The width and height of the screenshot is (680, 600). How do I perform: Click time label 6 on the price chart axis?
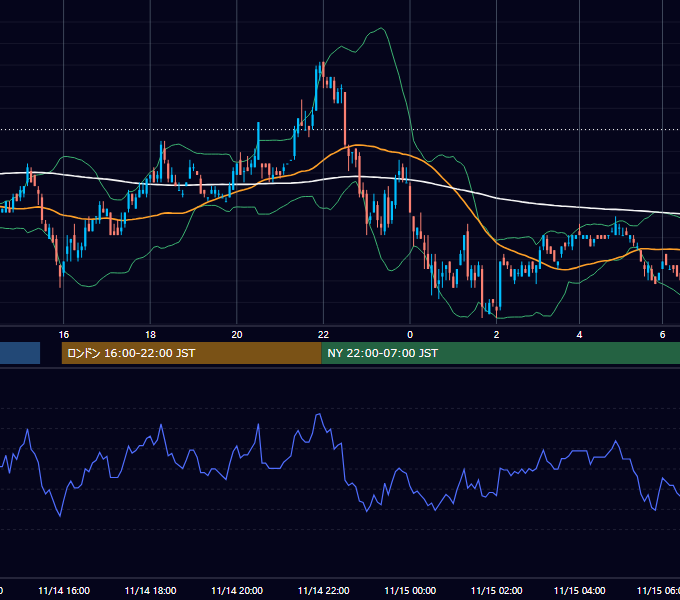662,335
